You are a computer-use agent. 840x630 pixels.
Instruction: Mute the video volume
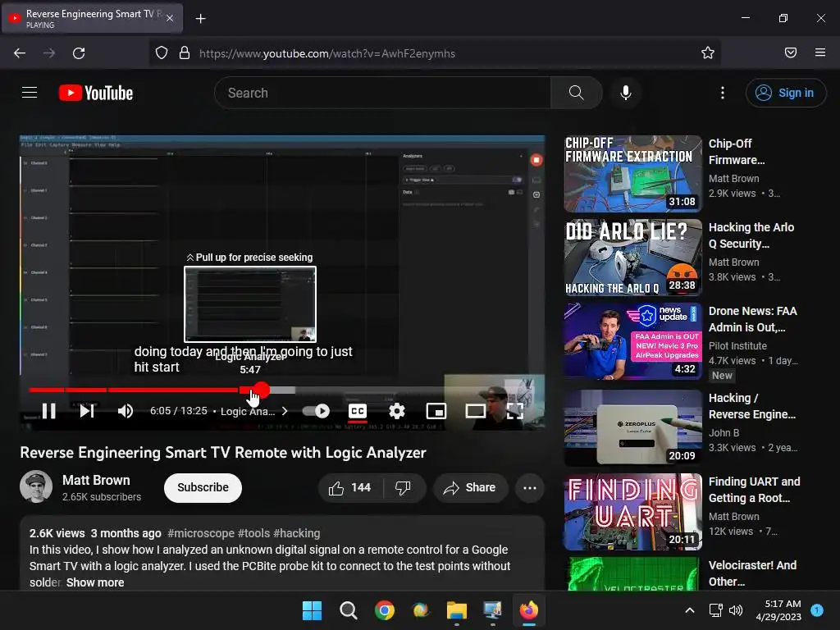pos(126,411)
